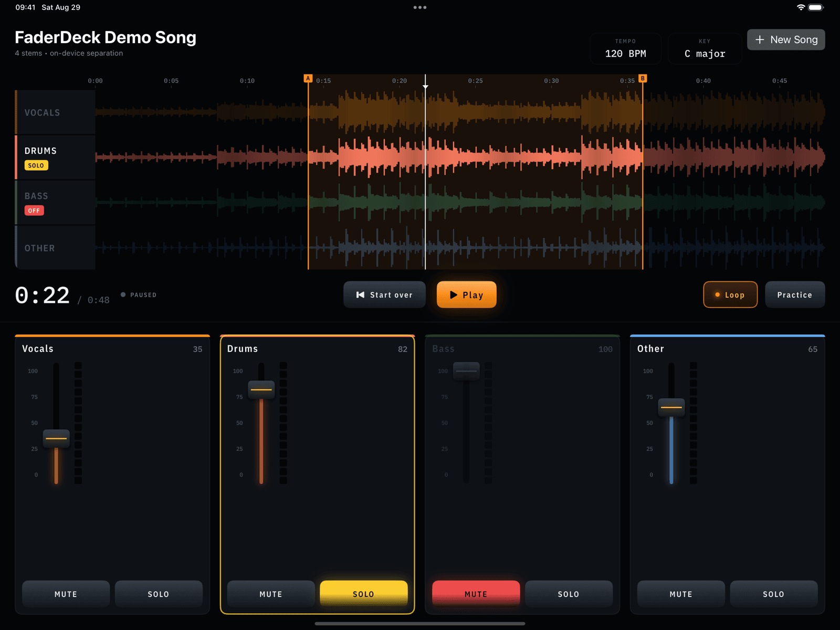Click the playhead marker on the timeline
Screen dimensions: 840x630
425,86
